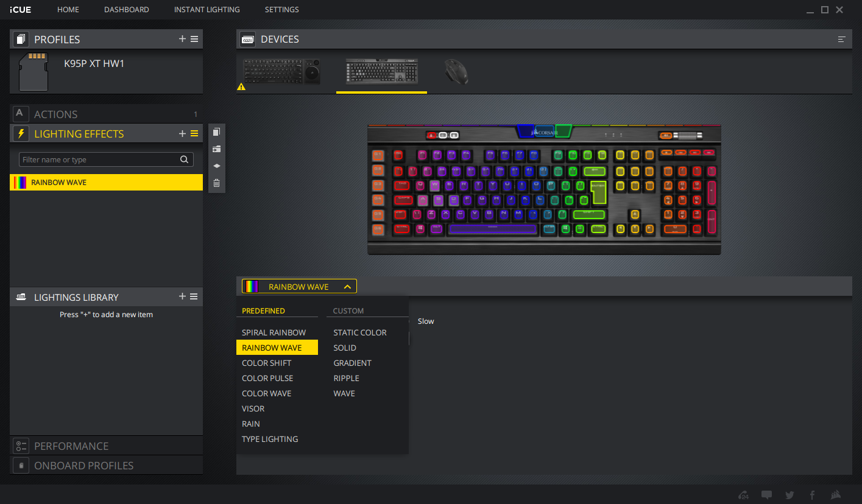Click the search magnifier in filter box
Screen dimensions: 862x504
[184, 159]
